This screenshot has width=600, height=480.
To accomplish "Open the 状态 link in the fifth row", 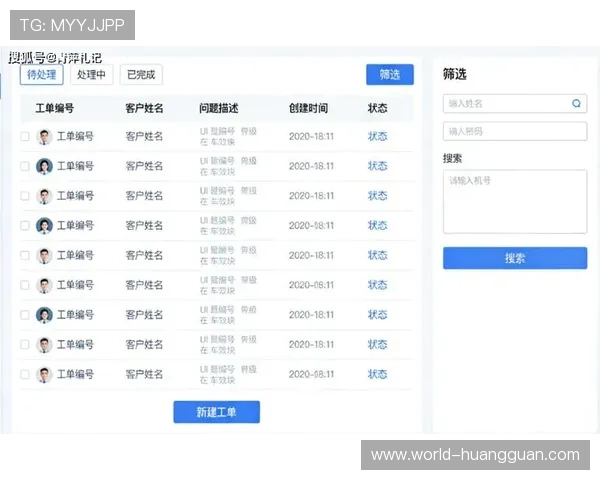I will tap(377, 255).
